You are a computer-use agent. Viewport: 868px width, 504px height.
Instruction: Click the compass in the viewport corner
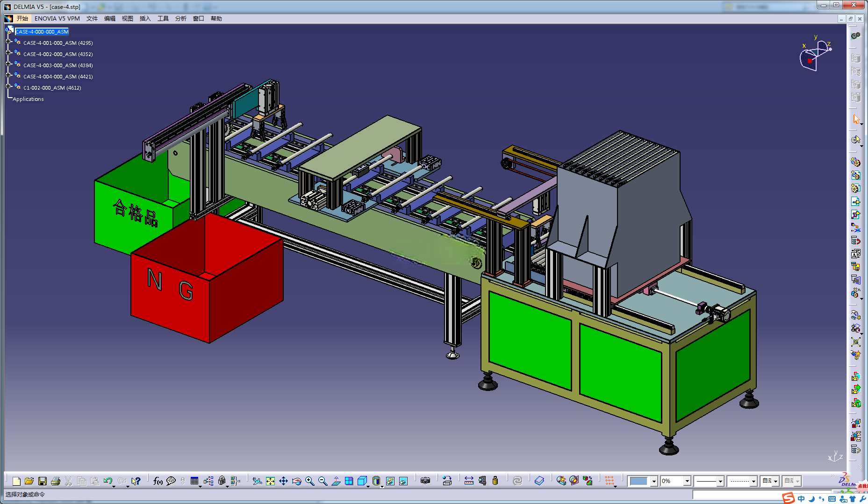point(815,54)
